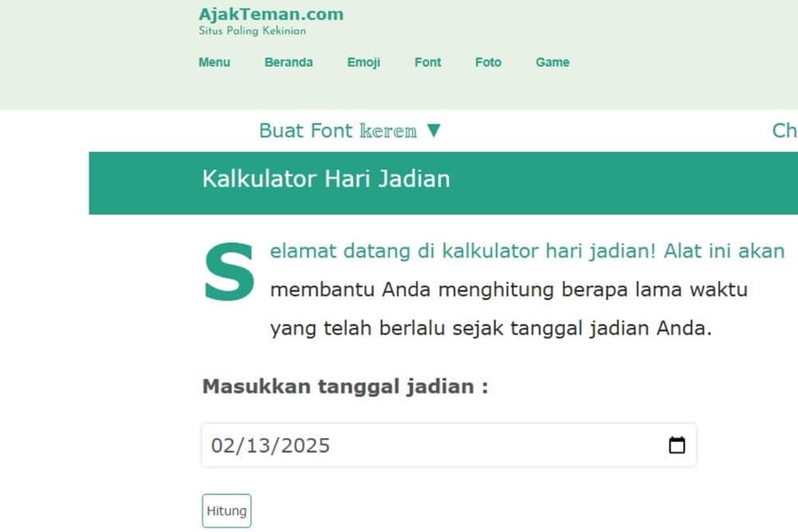Screen dimensions: 798x532
Task: Click the AjakTeman.com logo
Action: 271,14
